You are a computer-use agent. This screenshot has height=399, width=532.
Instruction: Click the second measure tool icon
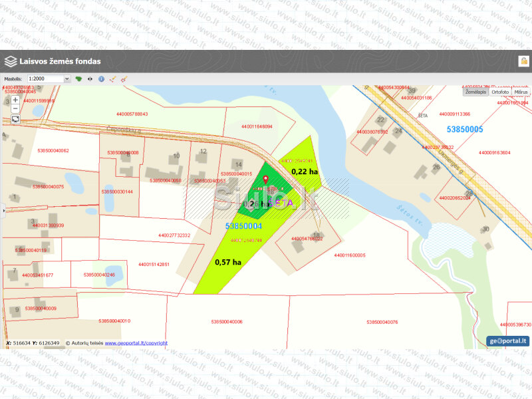pyautogui.click(x=124, y=78)
